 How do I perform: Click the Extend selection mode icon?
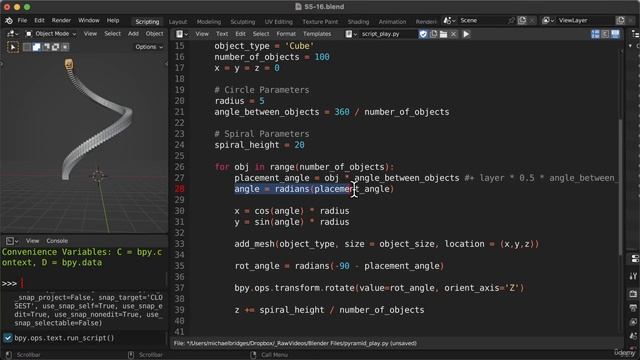pyautogui.click(x=36, y=47)
